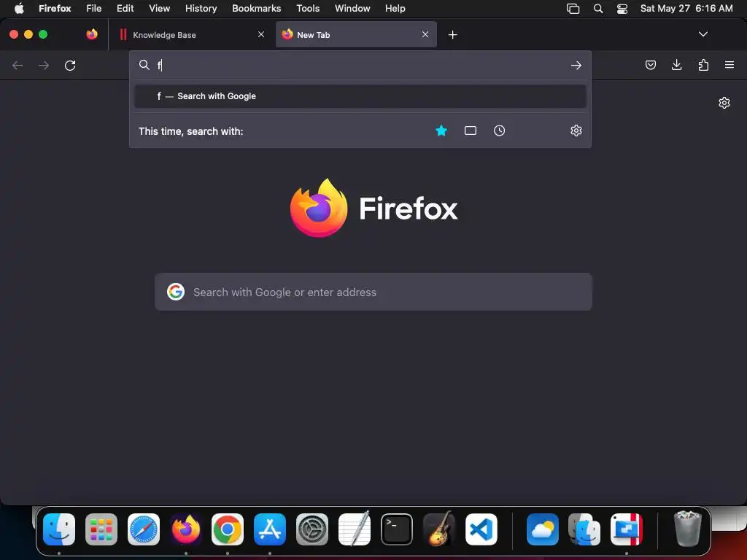Open Weather app from the Dock
This screenshot has height=560, width=747.
tap(543, 529)
